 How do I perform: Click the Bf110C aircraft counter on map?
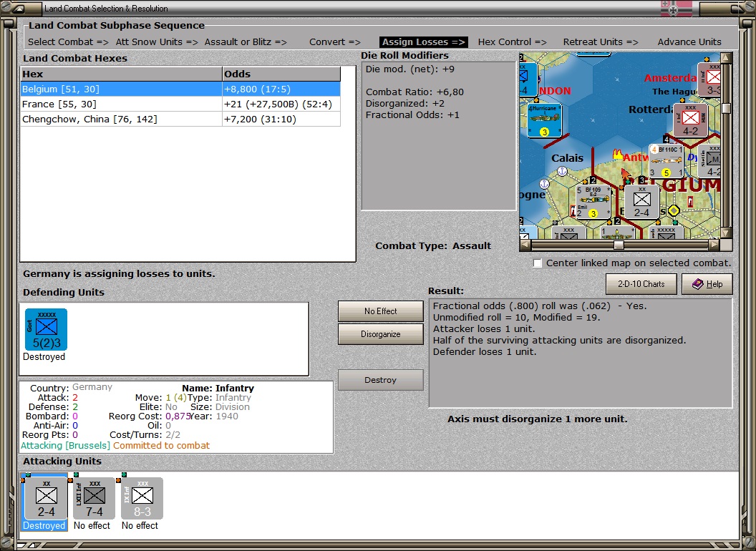666,161
